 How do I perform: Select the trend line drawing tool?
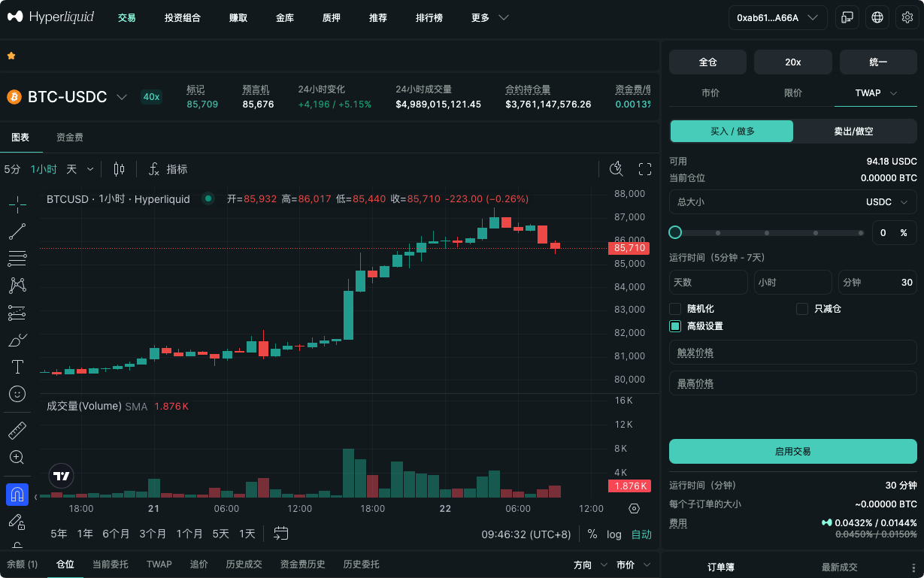tap(17, 232)
